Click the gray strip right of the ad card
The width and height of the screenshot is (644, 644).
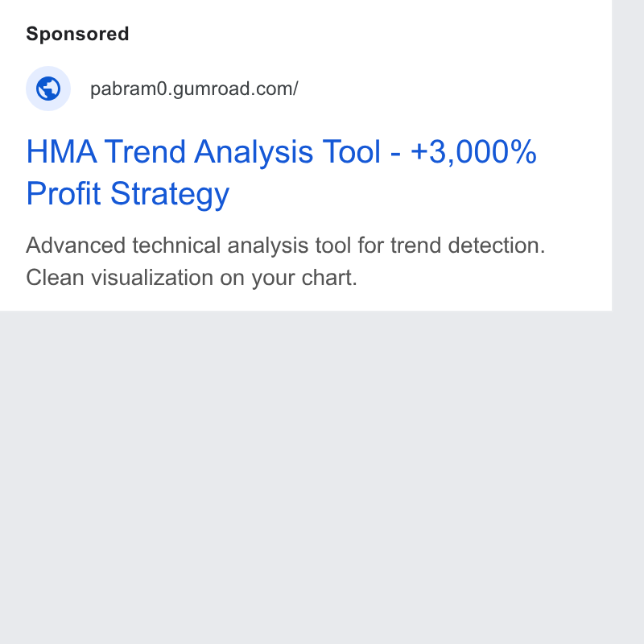pos(628,156)
